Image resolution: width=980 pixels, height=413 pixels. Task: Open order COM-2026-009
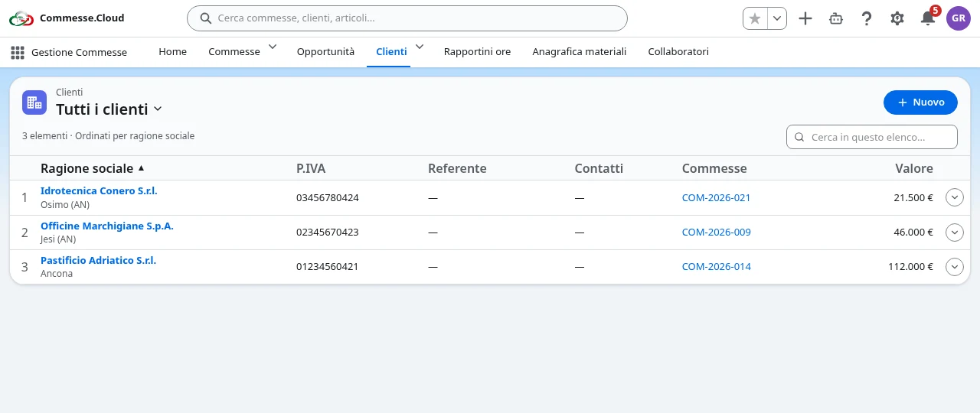(717, 233)
